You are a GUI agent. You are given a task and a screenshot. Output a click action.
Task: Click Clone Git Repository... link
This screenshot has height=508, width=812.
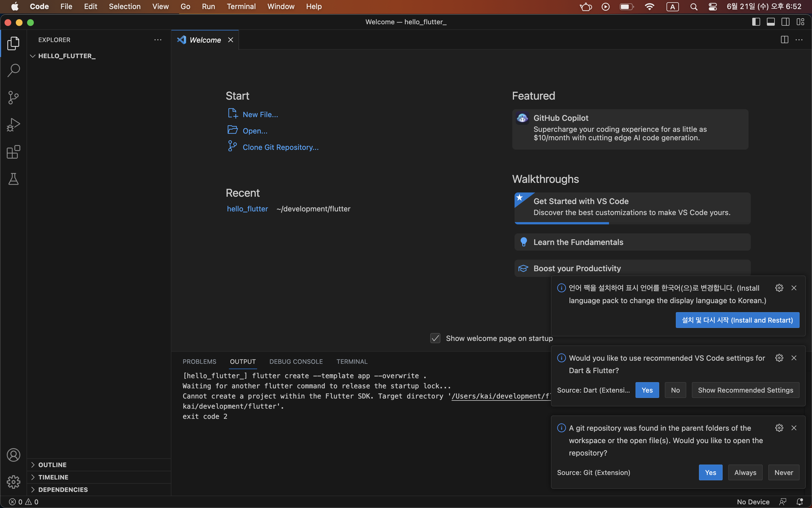coord(281,148)
